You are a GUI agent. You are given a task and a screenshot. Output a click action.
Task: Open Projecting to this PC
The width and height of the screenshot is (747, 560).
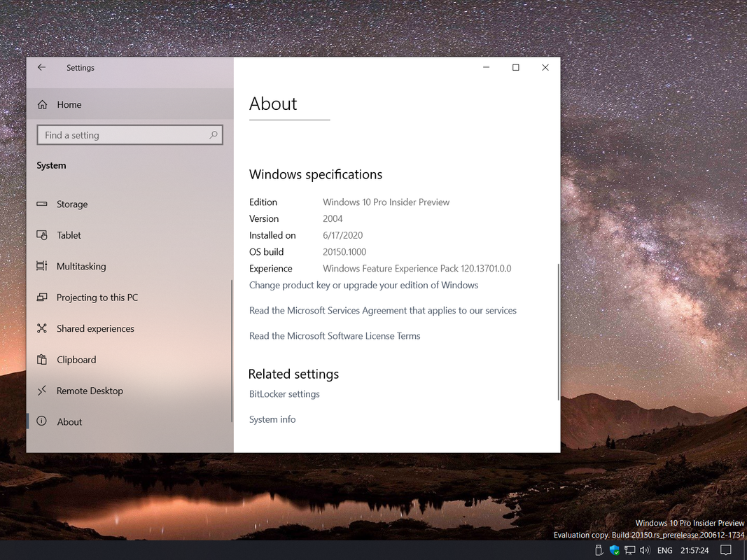pyautogui.click(x=129, y=297)
